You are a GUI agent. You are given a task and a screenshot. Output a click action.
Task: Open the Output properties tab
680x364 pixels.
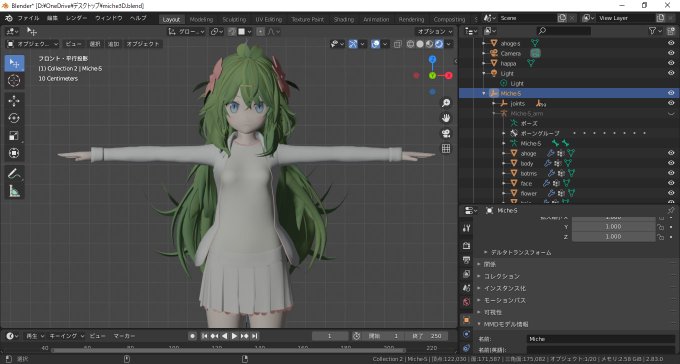pyautogui.click(x=467, y=260)
